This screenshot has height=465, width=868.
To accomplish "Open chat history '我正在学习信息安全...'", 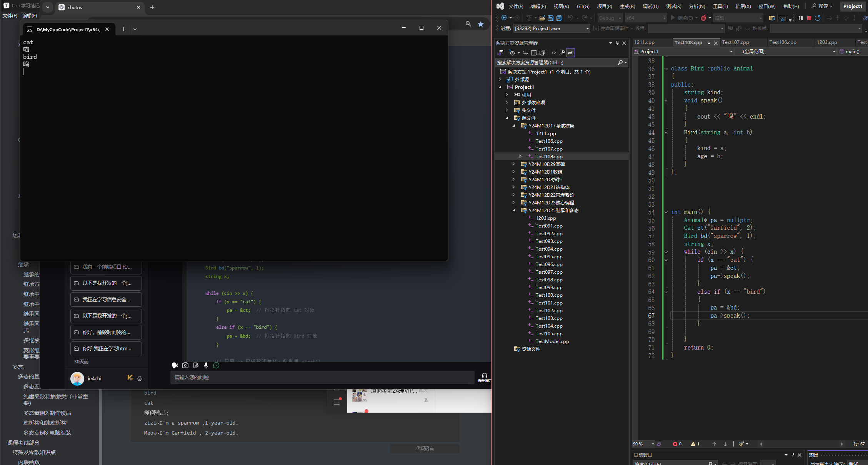I will [106, 299].
